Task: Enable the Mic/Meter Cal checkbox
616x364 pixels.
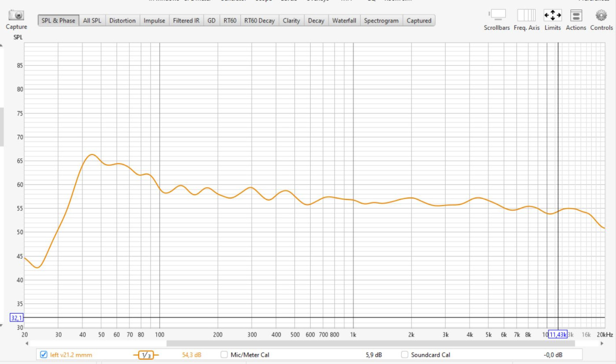Action: click(x=224, y=355)
